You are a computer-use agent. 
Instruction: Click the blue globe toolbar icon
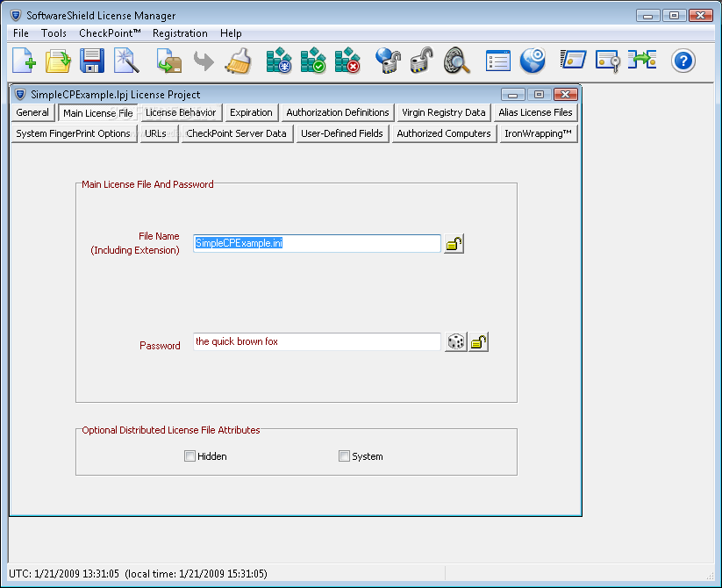533,61
